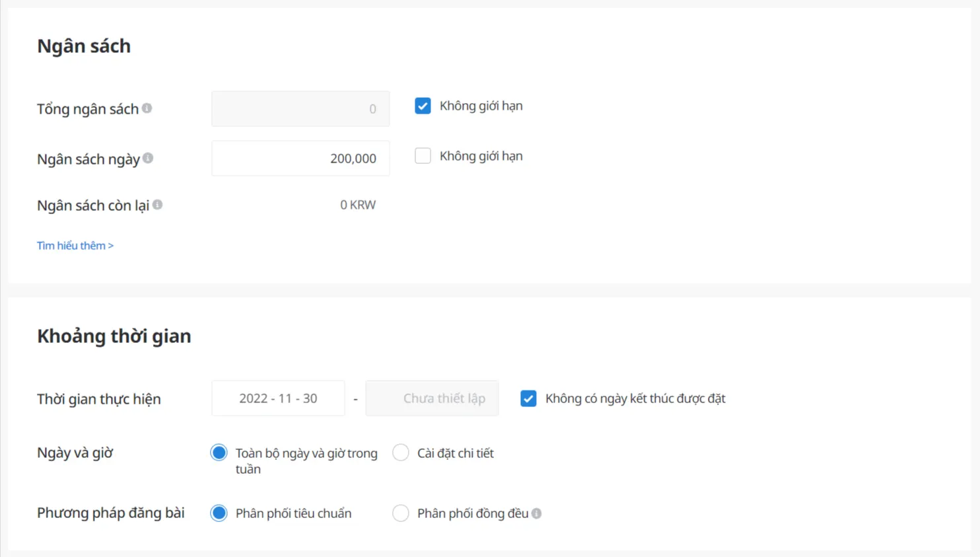This screenshot has height=557, width=980.
Task: Click info icon beside Ngân sách còn lại
Action: 157,205
